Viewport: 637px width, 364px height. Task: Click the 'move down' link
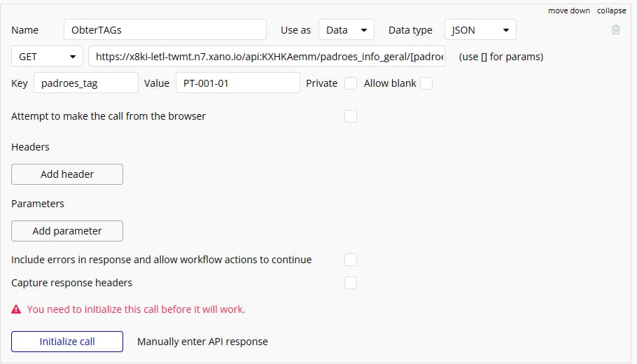568,10
